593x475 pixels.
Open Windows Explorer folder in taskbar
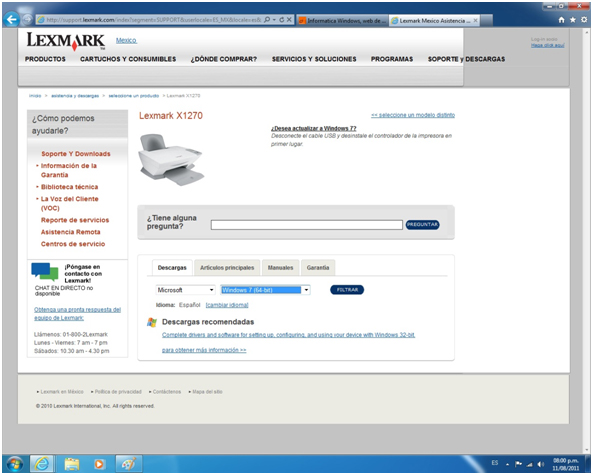[71, 464]
